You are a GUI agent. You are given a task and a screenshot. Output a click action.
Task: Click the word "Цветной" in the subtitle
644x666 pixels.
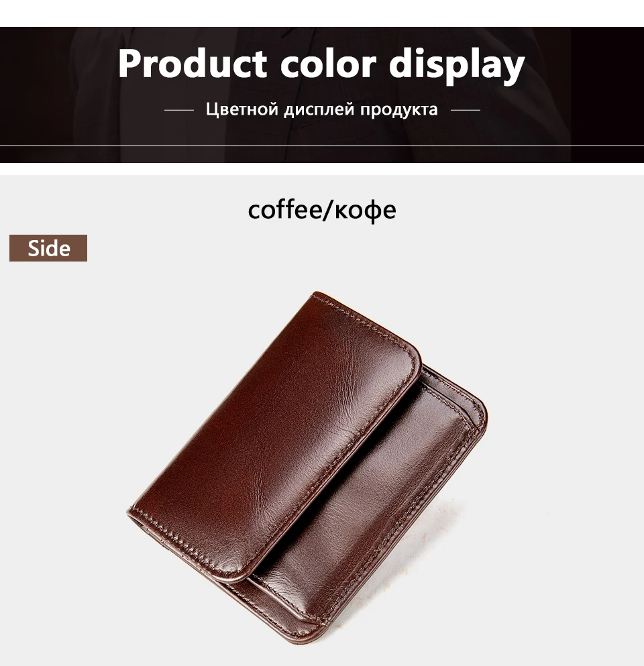click(x=241, y=109)
